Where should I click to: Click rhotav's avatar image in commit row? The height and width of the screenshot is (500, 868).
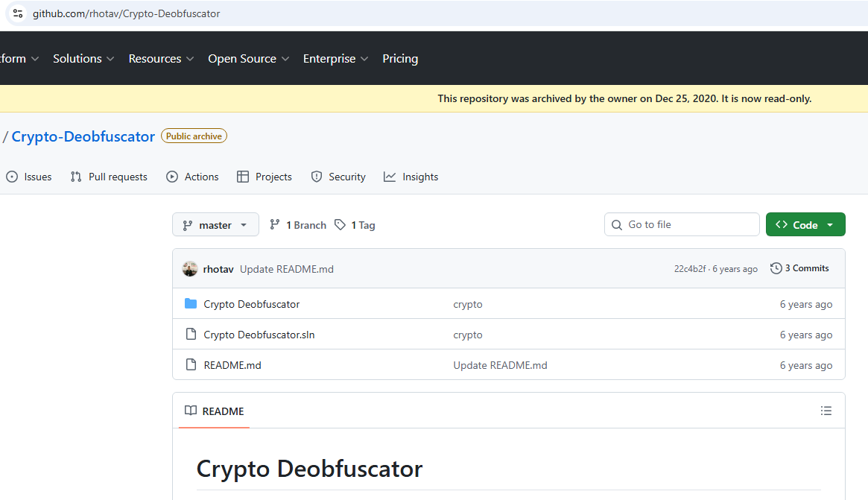pyautogui.click(x=190, y=269)
